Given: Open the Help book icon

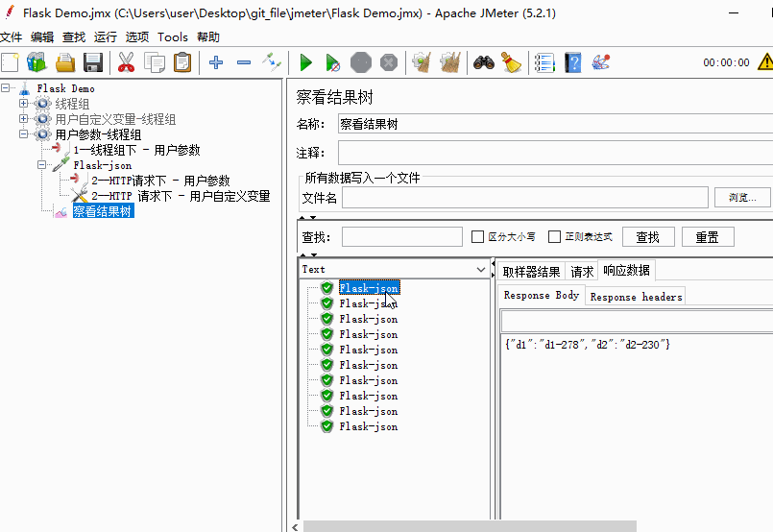Looking at the screenshot, I should coord(573,62).
